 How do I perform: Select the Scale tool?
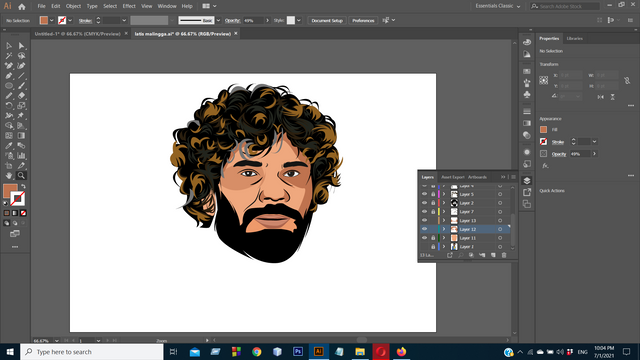(21, 106)
